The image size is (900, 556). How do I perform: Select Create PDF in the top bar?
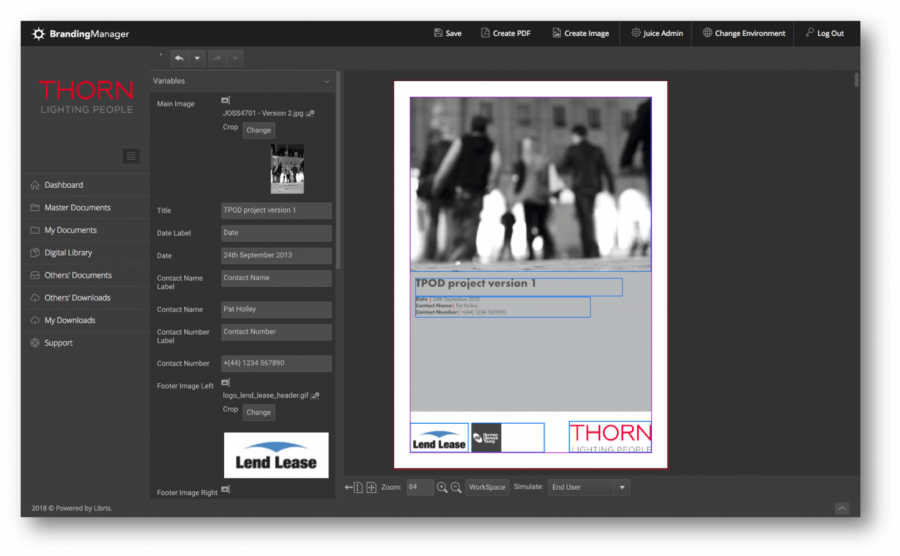pyautogui.click(x=505, y=33)
